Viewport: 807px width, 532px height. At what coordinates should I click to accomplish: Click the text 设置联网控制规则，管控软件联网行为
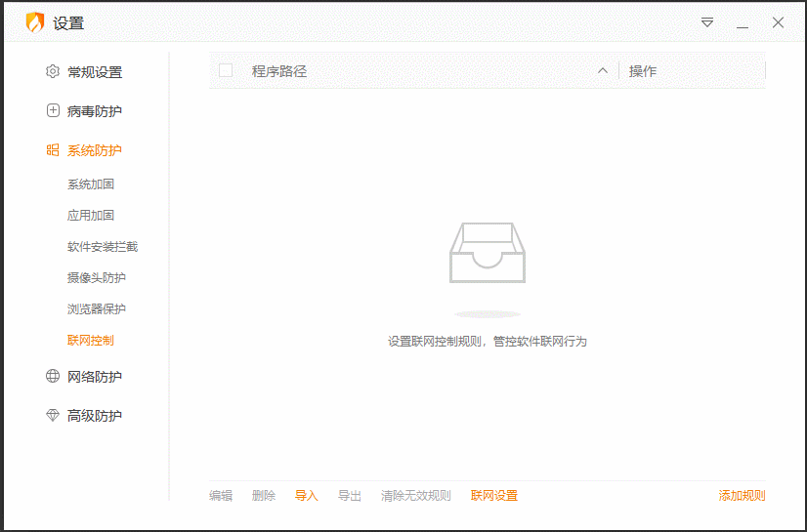coord(488,342)
